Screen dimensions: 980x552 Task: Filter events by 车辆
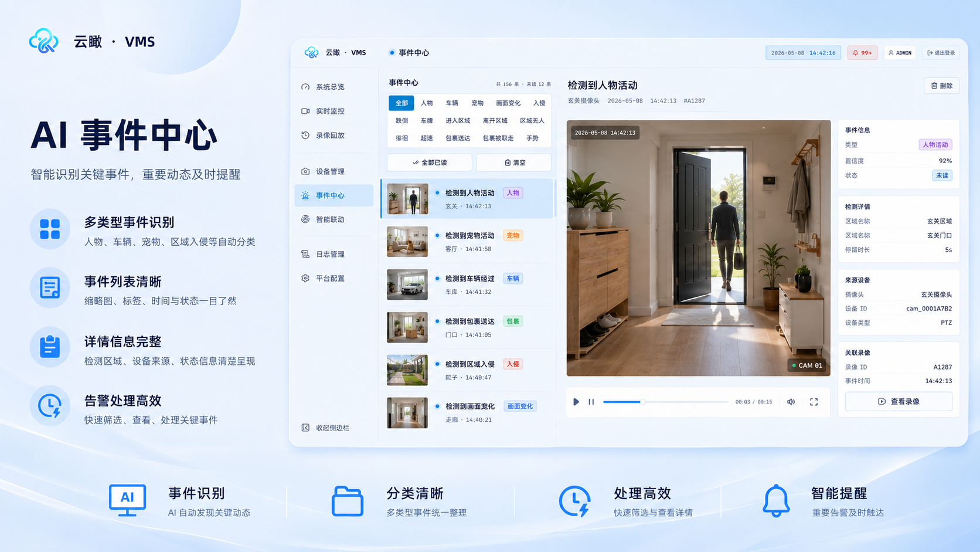[x=452, y=103]
